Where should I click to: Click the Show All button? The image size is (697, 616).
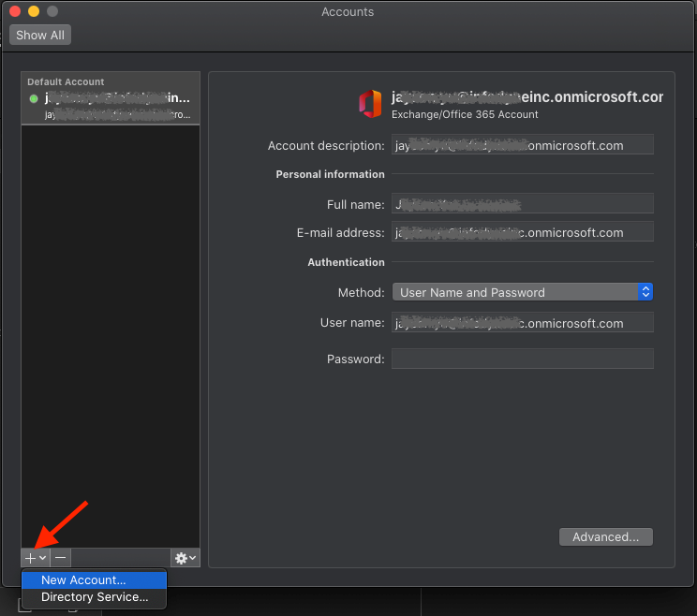click(40, 35)
